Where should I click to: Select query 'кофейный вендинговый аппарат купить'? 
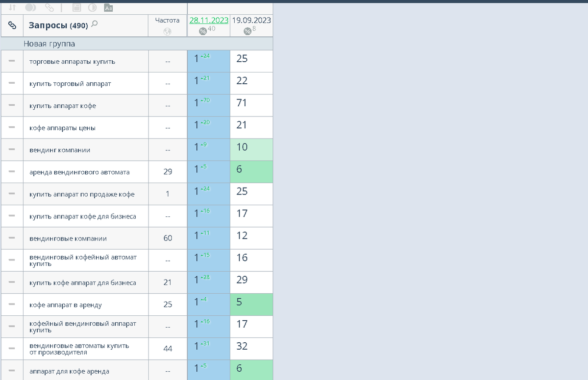click(x=83, y=327)
